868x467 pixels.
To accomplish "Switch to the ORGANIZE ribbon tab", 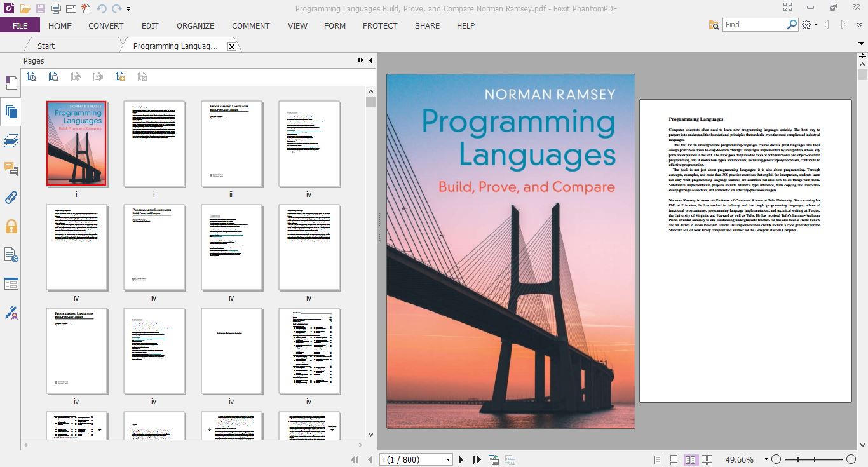I will tap(196, 25).
